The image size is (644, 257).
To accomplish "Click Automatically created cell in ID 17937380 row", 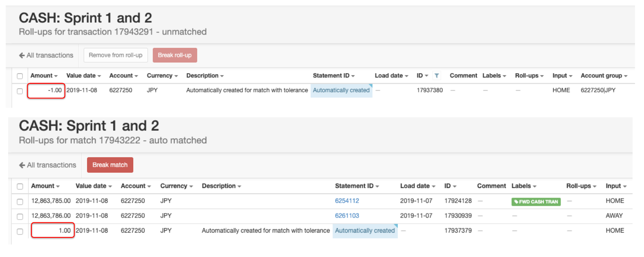I will 341,90.
